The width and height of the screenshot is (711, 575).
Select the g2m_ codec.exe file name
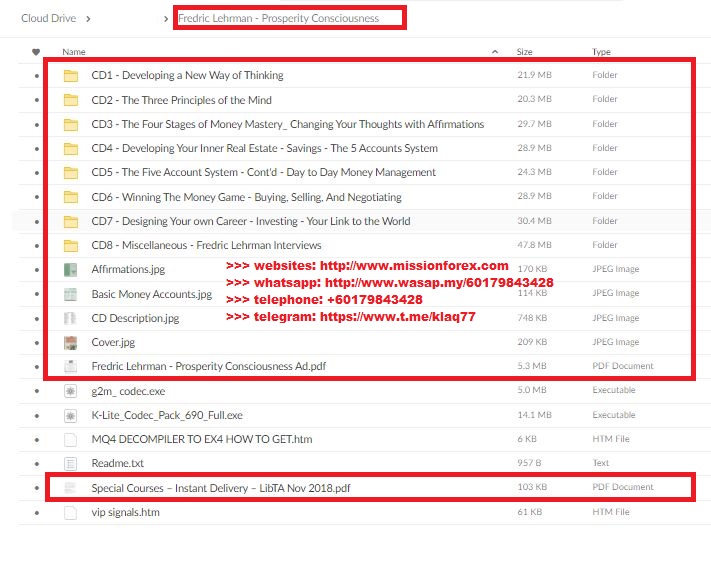pyautogui.click(x=128, y=391)
